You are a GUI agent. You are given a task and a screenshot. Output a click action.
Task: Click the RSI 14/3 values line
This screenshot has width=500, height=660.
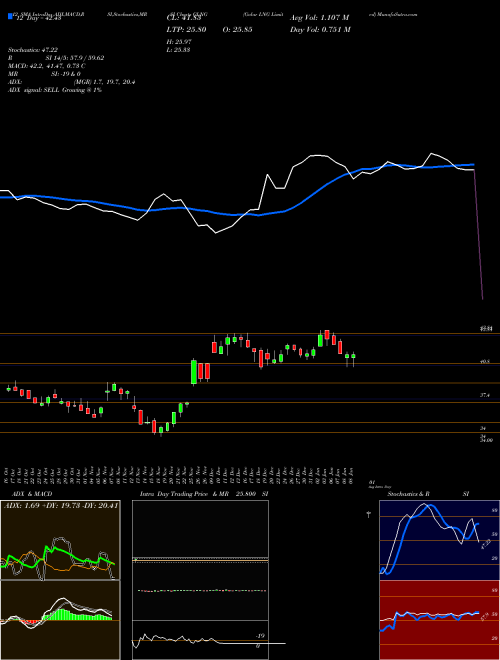(x=56, y=58)
